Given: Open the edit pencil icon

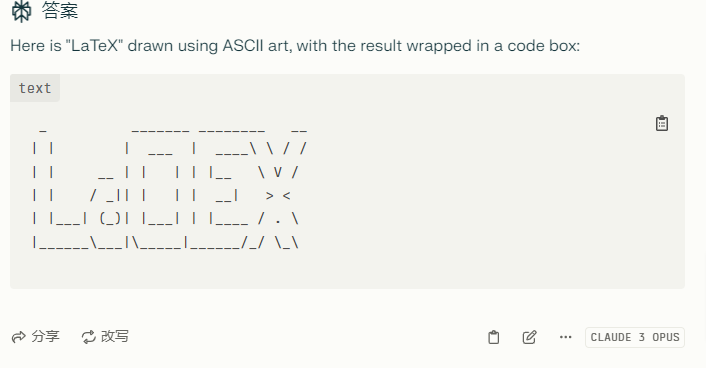Looking at the screenshot, I should (530, 337).
